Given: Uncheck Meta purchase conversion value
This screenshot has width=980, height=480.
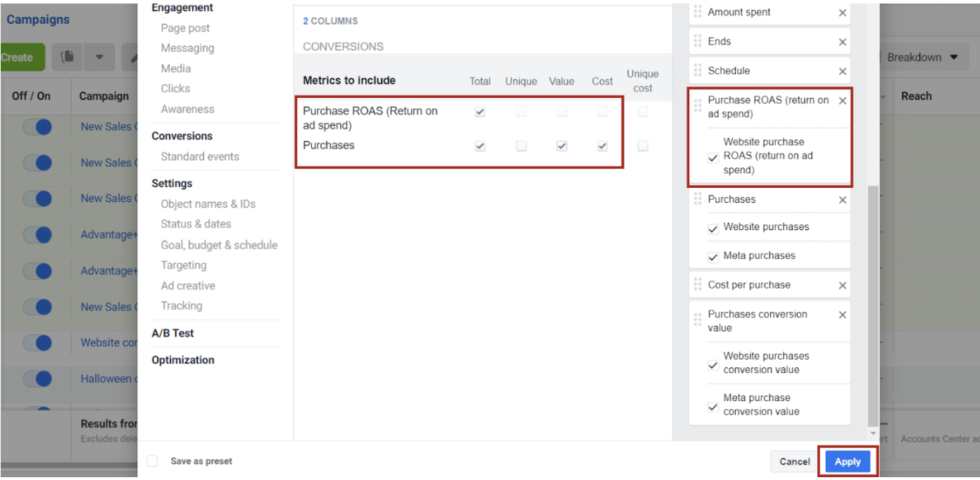Looking at the screenshot, I should pos(712,407).
